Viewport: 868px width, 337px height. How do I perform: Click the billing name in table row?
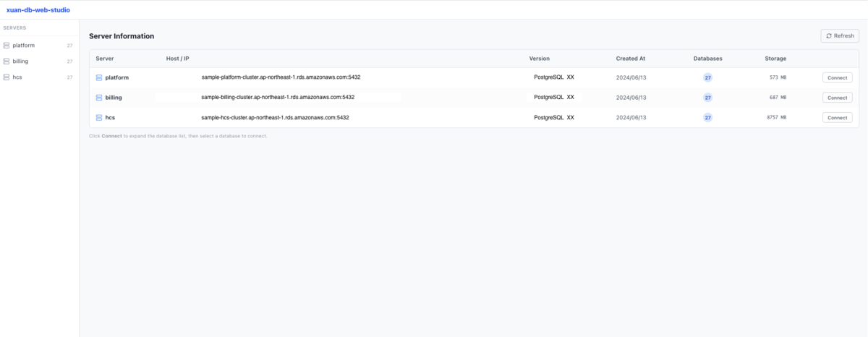114,98
